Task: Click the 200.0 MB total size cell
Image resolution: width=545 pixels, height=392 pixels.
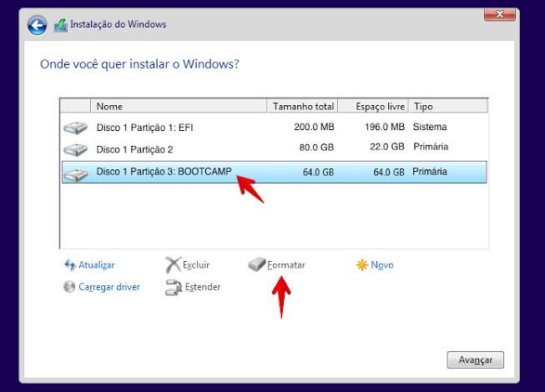Action: pos(314,127)
